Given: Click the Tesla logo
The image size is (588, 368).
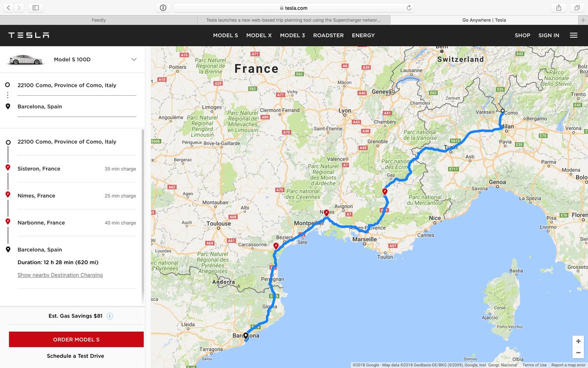Looking at the screenshot, I should point(28,35).
